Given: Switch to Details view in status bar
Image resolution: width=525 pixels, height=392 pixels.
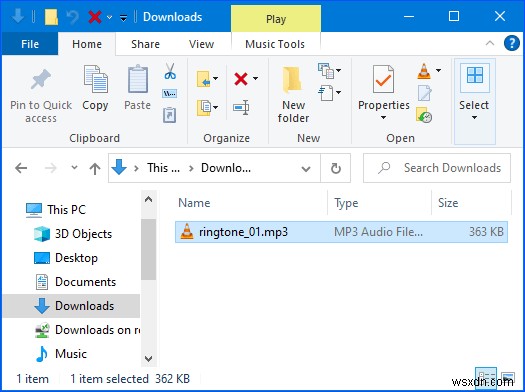Looking at the screenshot, I should (486, 379).
